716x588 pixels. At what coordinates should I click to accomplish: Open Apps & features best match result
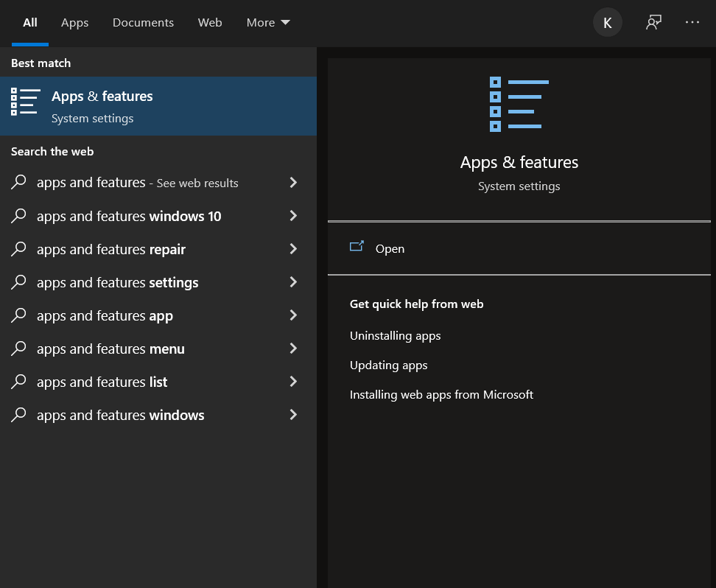(158, 106)
